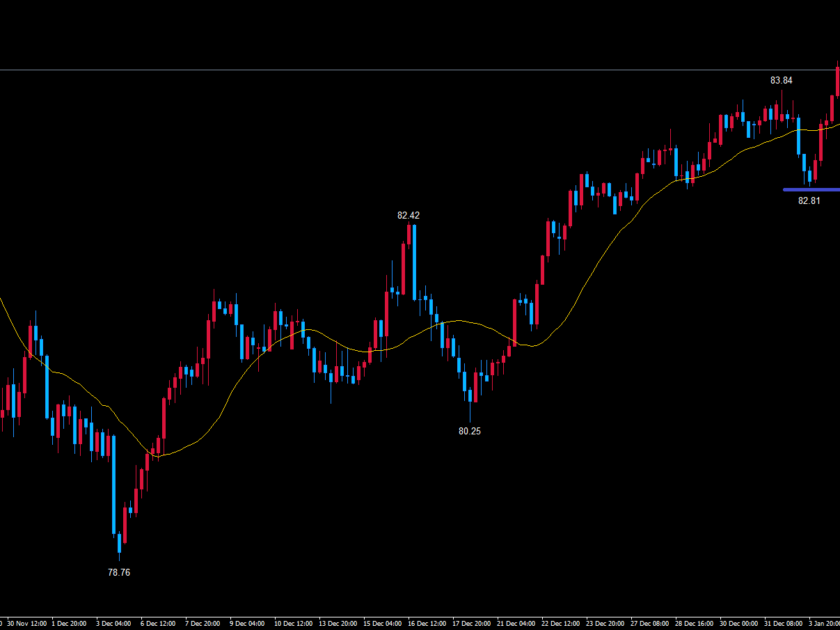Click the 9 Dec 04:00 time label

[243, 622]
